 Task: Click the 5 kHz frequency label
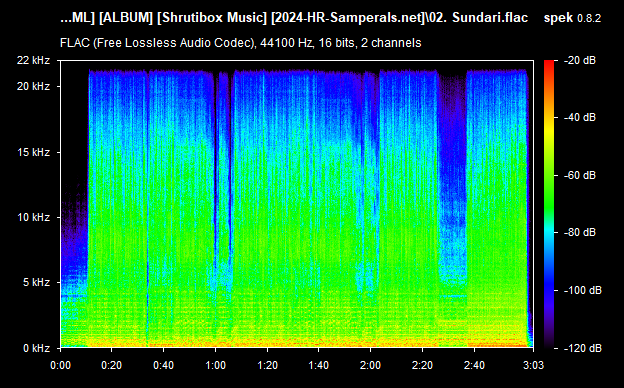[x=36, y=283]
